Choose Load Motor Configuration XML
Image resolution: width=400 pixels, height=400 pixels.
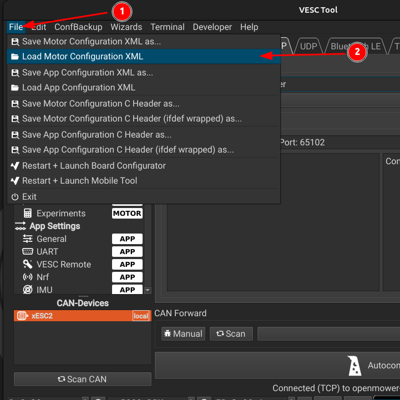pyautogui.click(x=143, y=56)
